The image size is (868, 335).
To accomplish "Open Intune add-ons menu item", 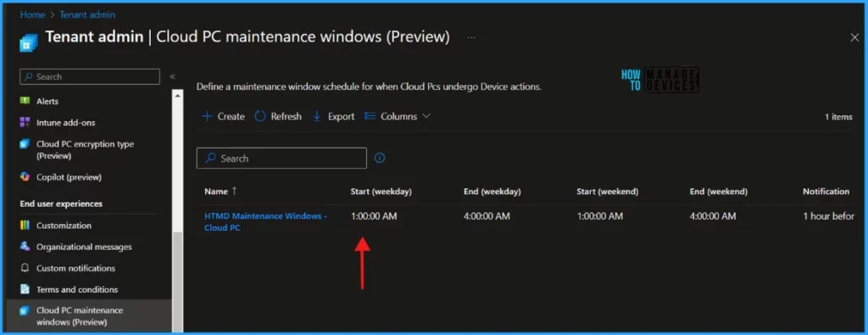I will [66, 122].
